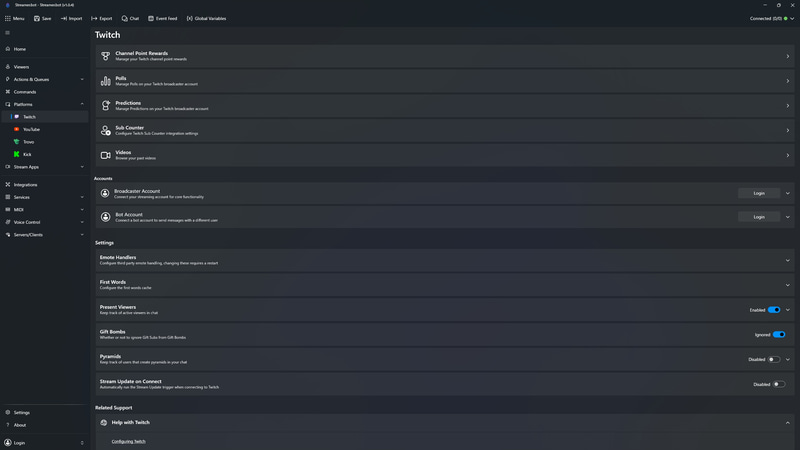The height and width of the screenshot is (450, 800).
Task: Open the bottom Login account selector
Action: (44, 443)
